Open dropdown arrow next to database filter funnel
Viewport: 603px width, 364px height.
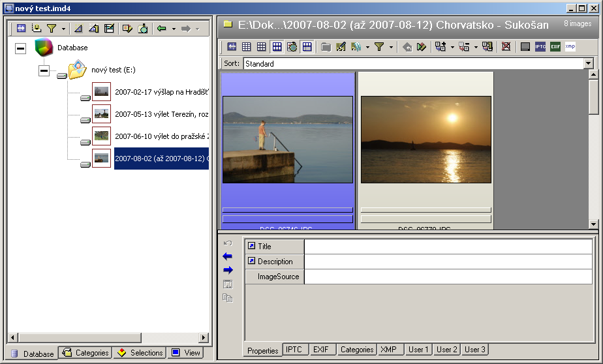(x=63, y=29)
